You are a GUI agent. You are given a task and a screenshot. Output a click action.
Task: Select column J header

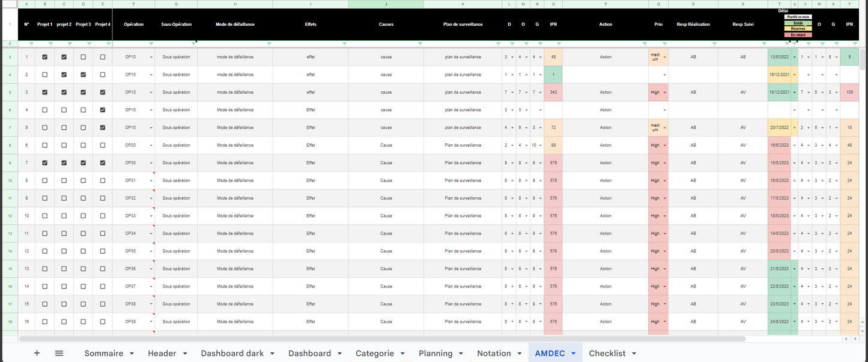(386, 4)
